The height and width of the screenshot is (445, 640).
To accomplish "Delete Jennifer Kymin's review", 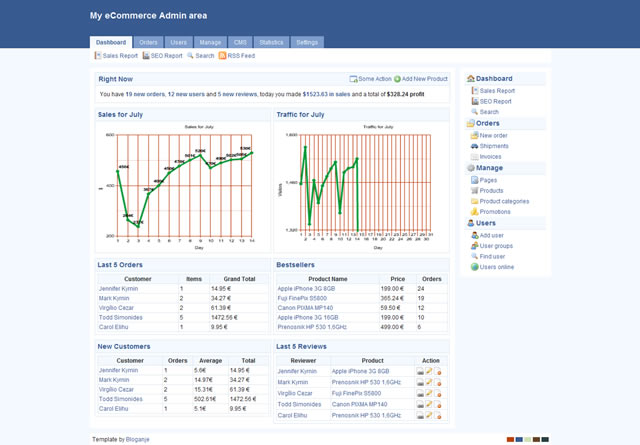I will pos(438,372).
